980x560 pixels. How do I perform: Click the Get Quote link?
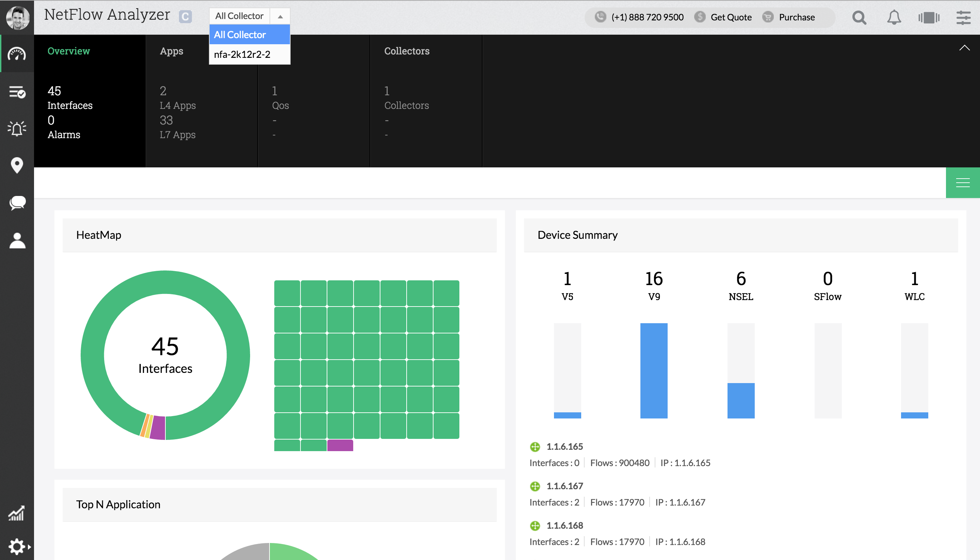[x=731, y=17]
